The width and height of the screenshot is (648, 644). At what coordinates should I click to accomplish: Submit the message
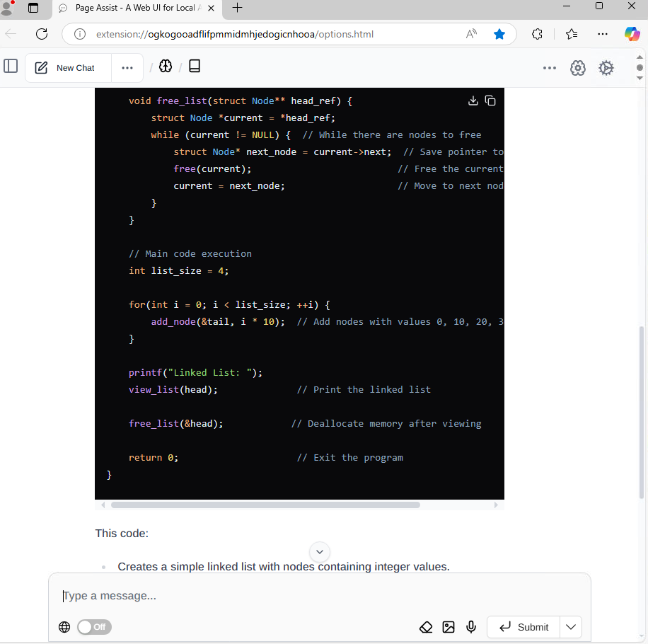(x=523, y=627)
